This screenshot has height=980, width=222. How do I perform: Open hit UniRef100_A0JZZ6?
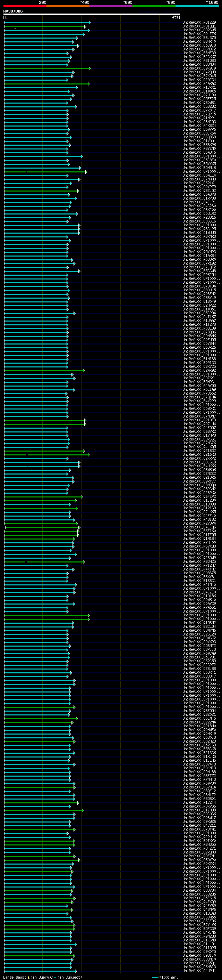[x=199, y=34]
